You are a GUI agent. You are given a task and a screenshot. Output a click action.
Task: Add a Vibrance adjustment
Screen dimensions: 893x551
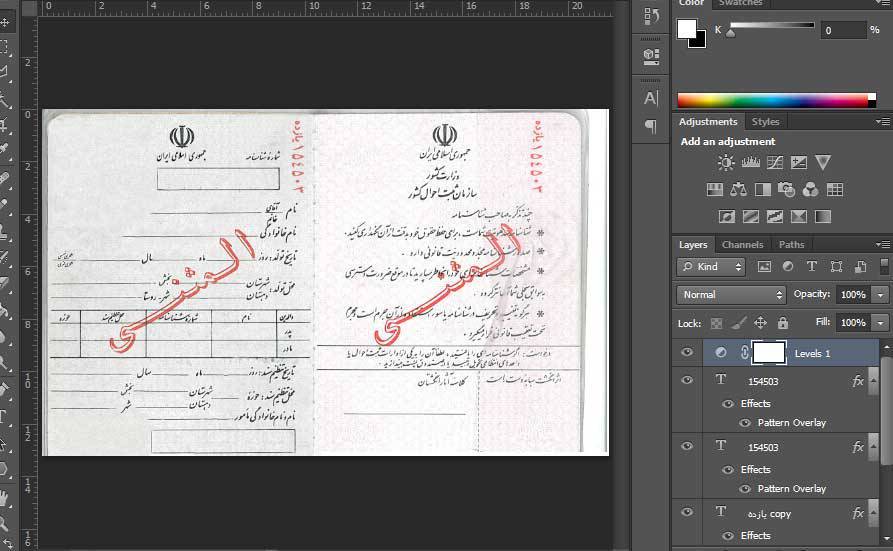[x=822, y=162]
